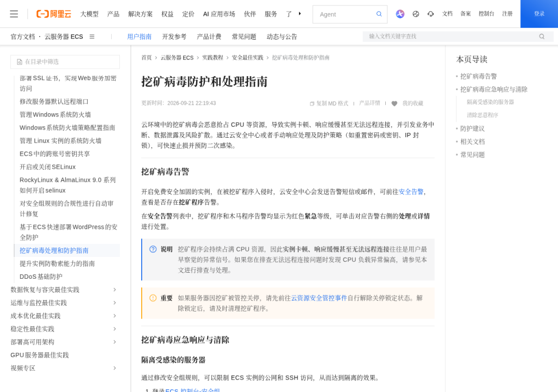This screenshot has height=392, width=558.
Task: Click 我的收藏 link
Action: tap(413, 103)
